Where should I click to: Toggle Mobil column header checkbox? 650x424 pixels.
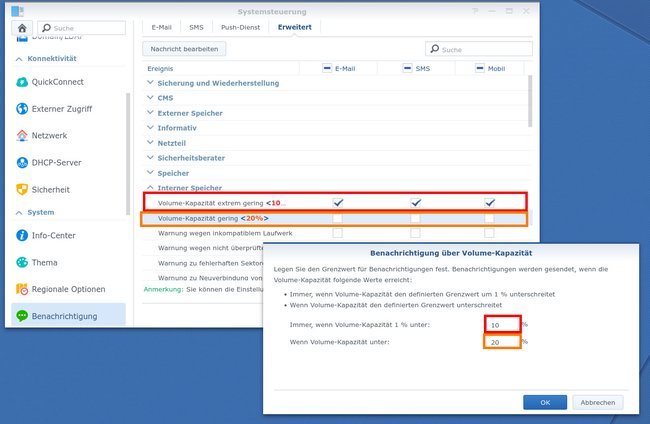[480, 68]
